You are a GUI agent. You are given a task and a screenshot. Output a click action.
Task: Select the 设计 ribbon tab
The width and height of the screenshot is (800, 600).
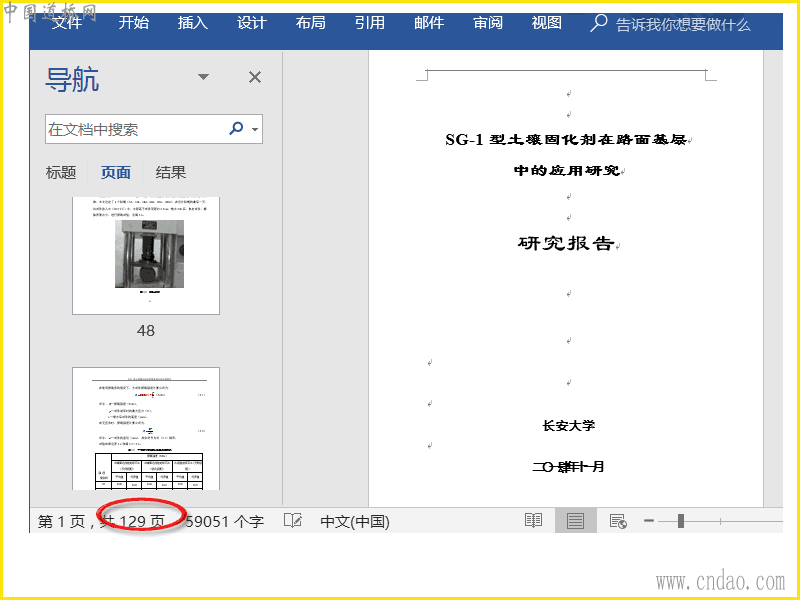point(252,23)
